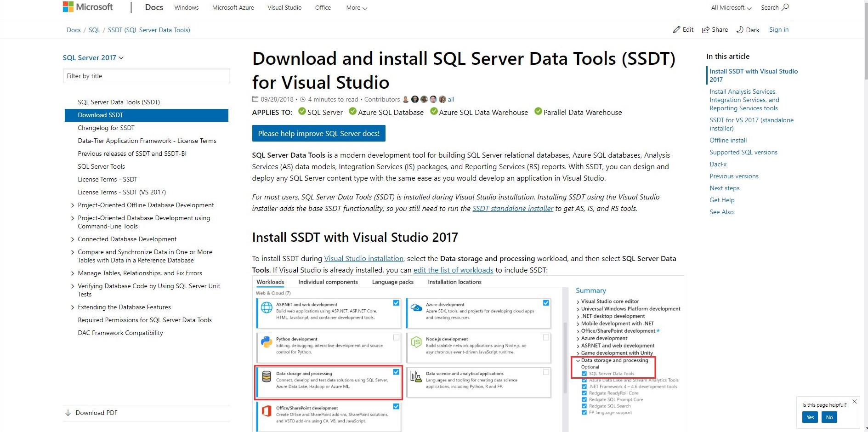This screenshot has height=432, width=868.
Task: Click the Share arrow icon
Action: 705,30
